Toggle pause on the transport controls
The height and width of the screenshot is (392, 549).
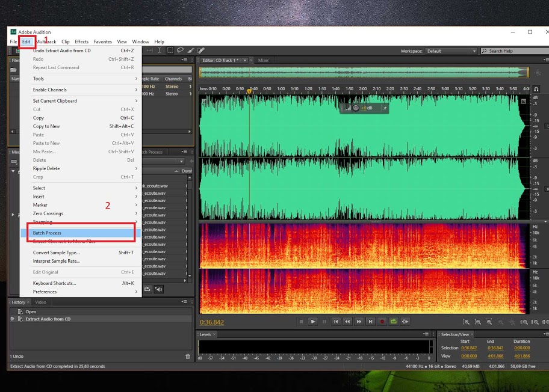coord(323,322)
